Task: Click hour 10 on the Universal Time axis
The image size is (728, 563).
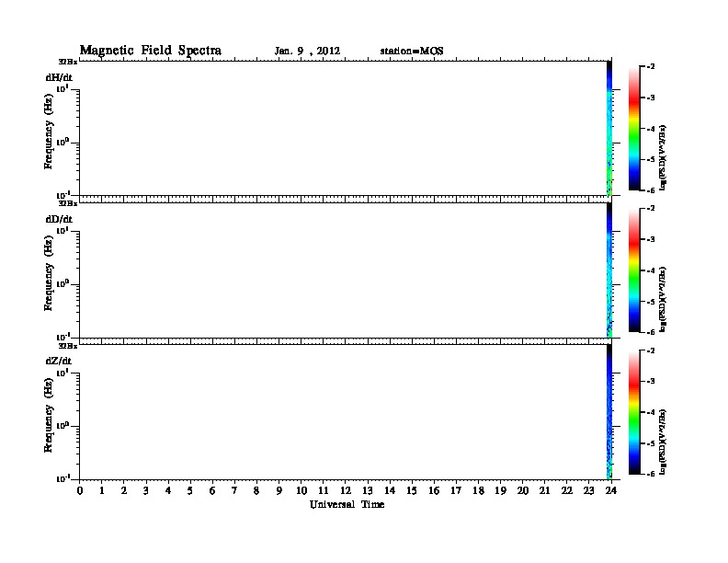Action: pos(301,490)
